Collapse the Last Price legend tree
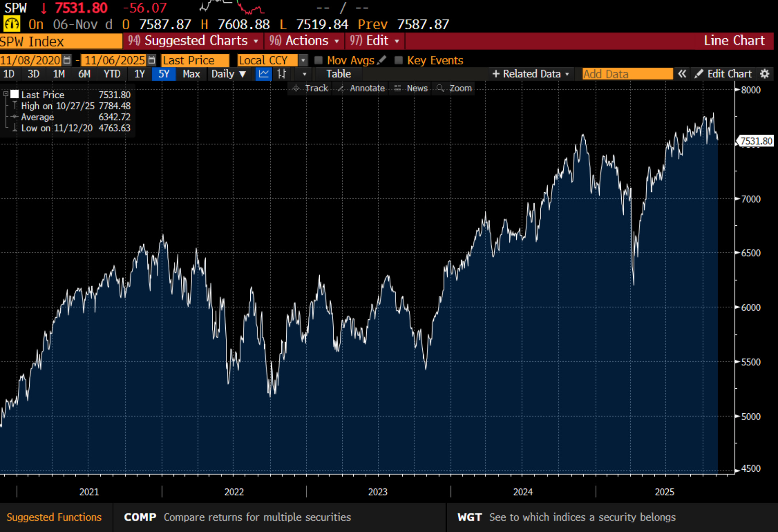778x532 pixels. coord(6,94)
